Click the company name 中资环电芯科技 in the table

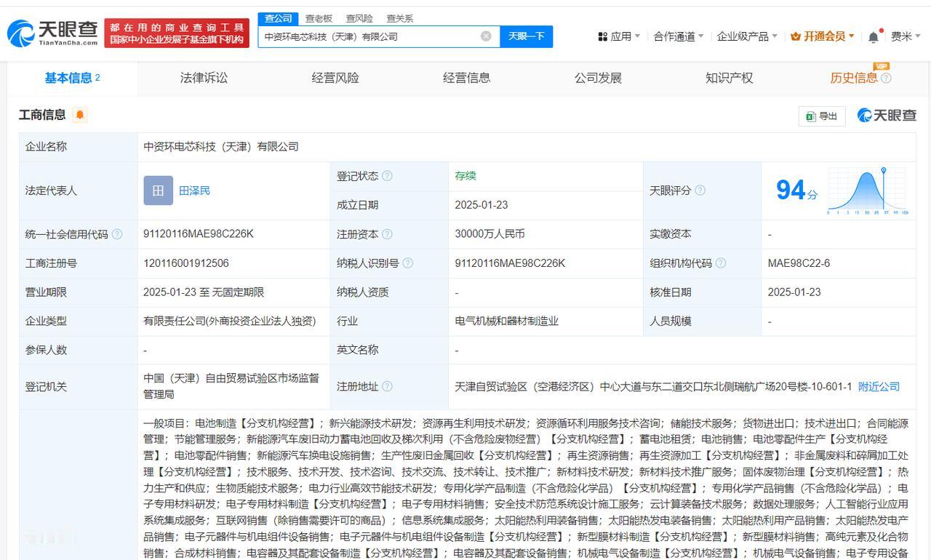point(221,147)
